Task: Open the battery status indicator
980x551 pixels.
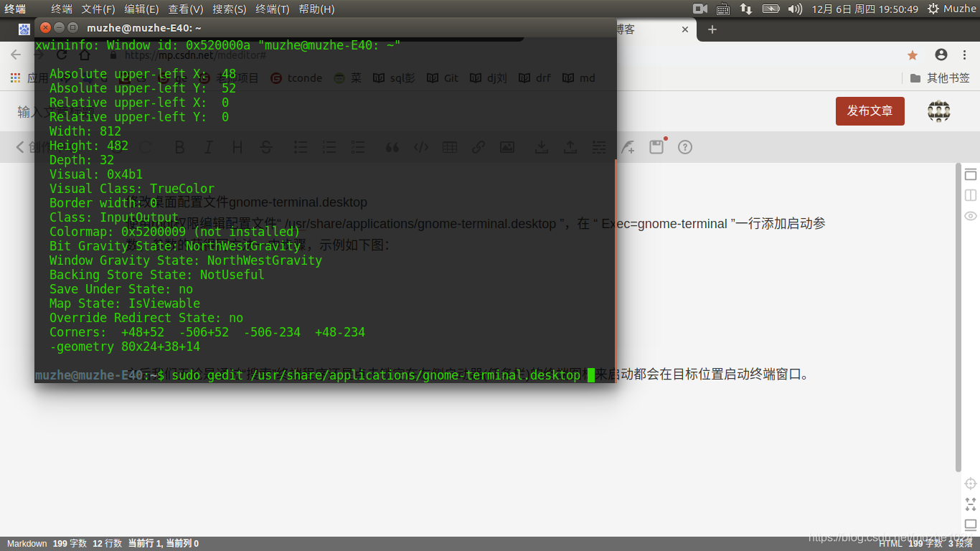Action: click(771, 9)
